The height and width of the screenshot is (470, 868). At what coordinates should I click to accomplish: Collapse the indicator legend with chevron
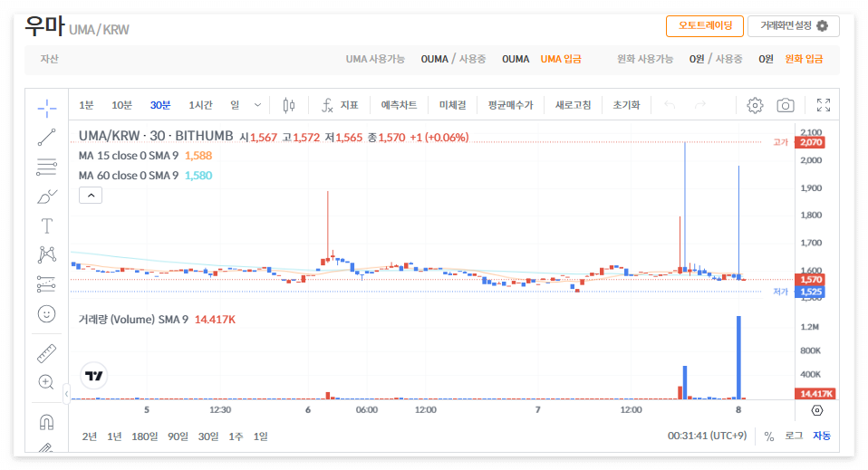tap(91, 196)
